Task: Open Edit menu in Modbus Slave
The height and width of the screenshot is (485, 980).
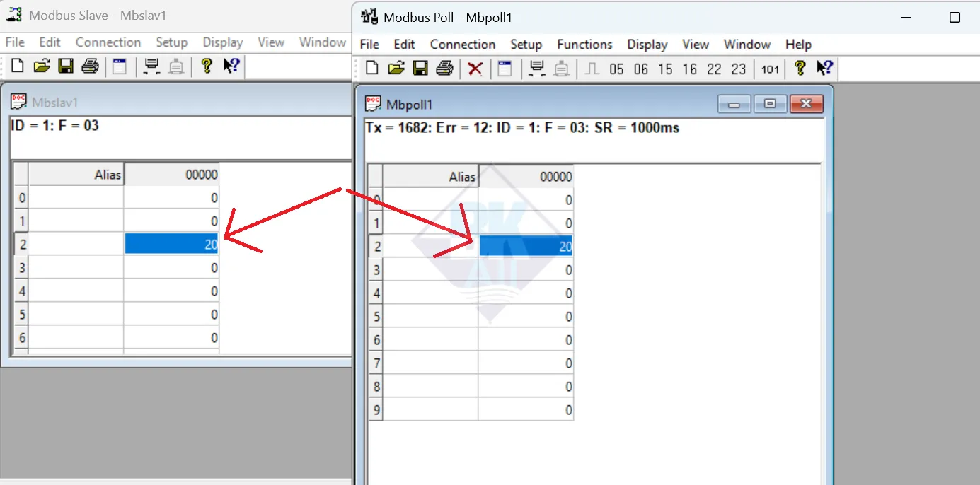Action: click(50, 42)
